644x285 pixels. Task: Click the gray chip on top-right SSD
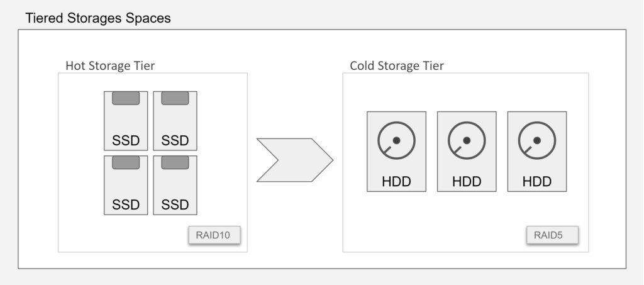pyautogui.click(x=175, y=98)
